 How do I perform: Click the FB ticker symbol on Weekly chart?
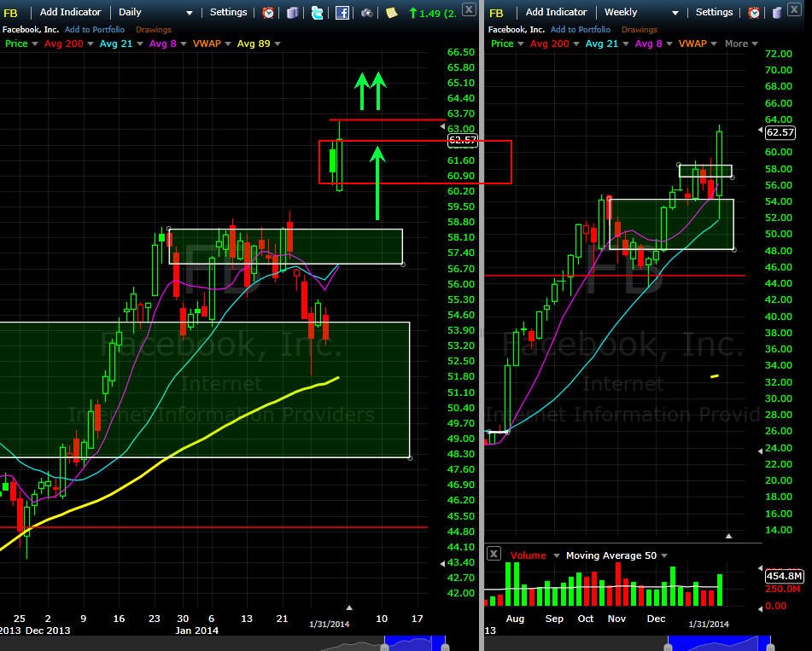click(x=496, y=13)
